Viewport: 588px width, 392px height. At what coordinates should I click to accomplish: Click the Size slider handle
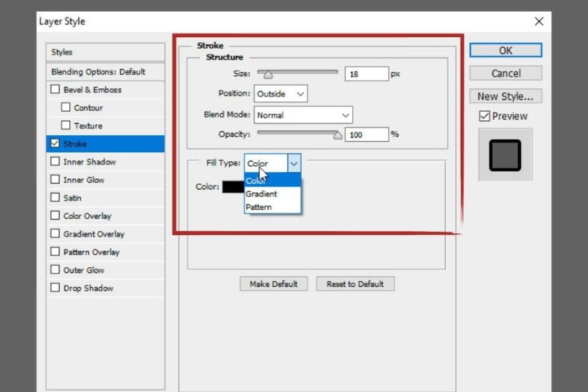point(267,74)
